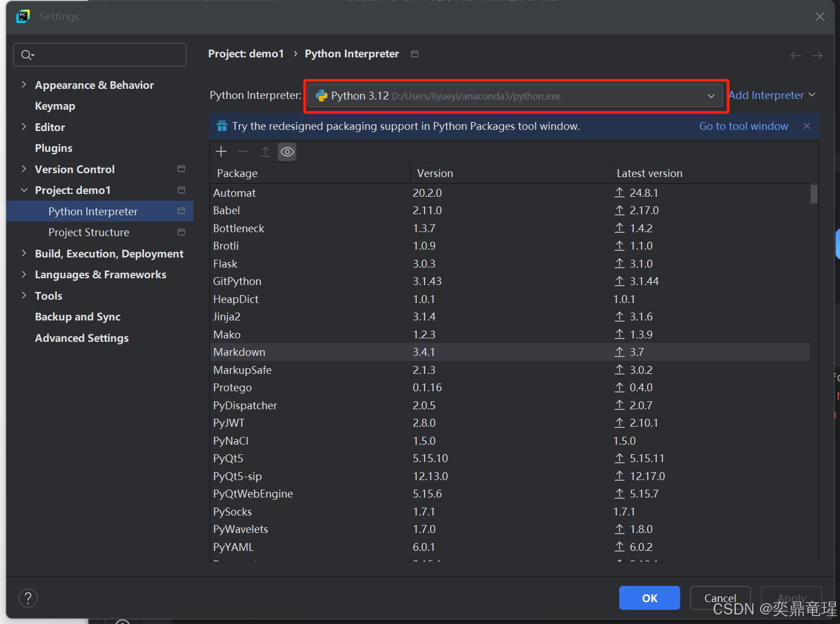Open the Add Interpreter dropdown
This screenshot has width=840, height=624.
(772, 95)
